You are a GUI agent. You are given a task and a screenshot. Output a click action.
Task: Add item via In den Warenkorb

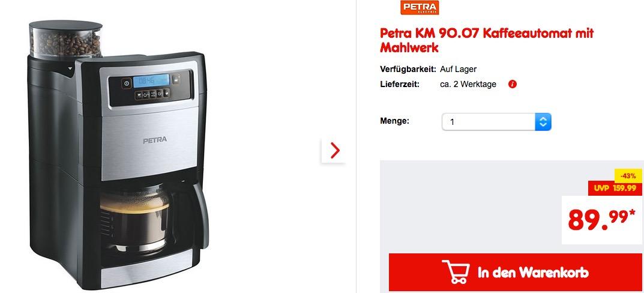point(515,272)
